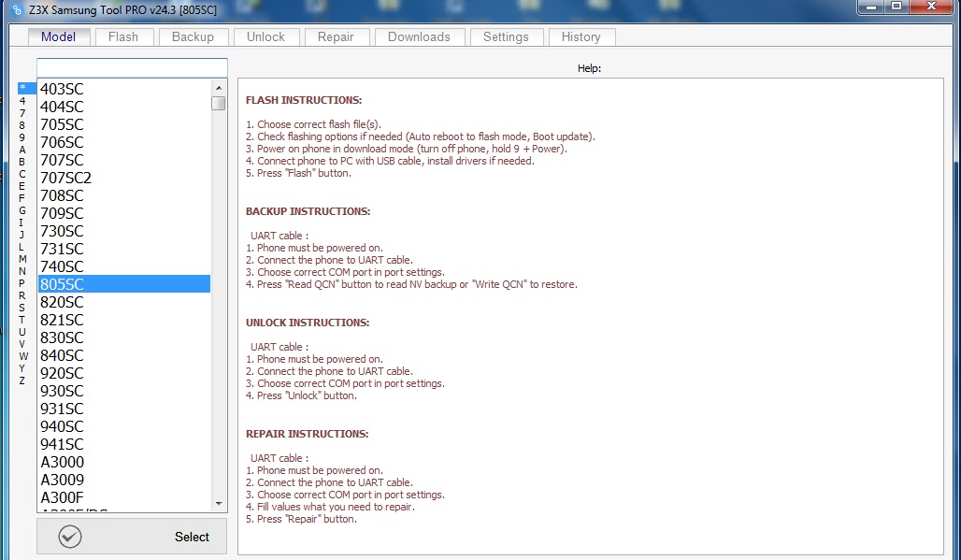Filter models by letter A

[x=22, y=151]
